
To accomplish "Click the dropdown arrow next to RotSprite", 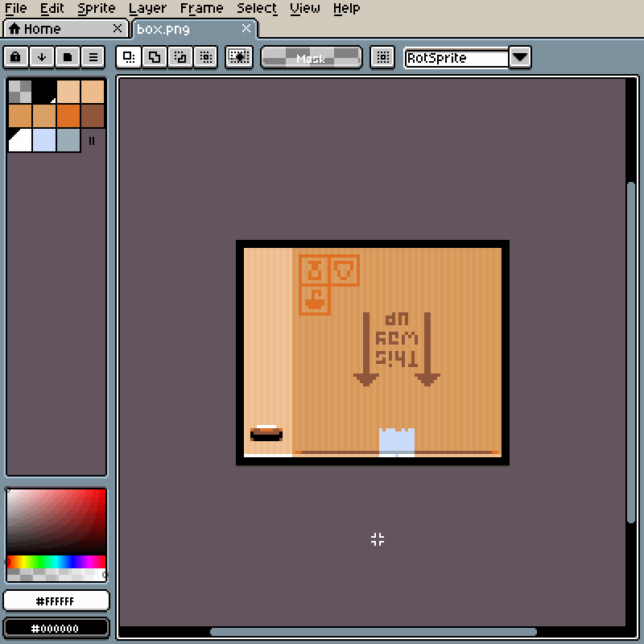I will pyautogui.click(x=520, y=57).
